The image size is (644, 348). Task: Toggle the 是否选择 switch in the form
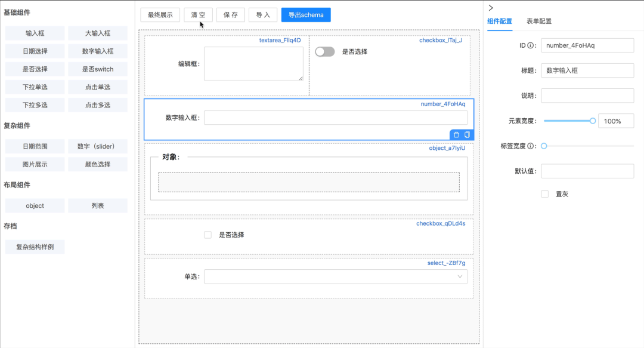[x=325, y=51]
